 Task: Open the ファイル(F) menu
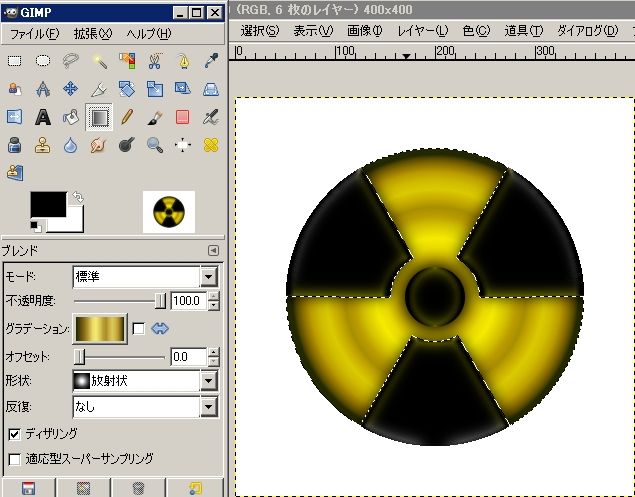[x=34, y=34]
